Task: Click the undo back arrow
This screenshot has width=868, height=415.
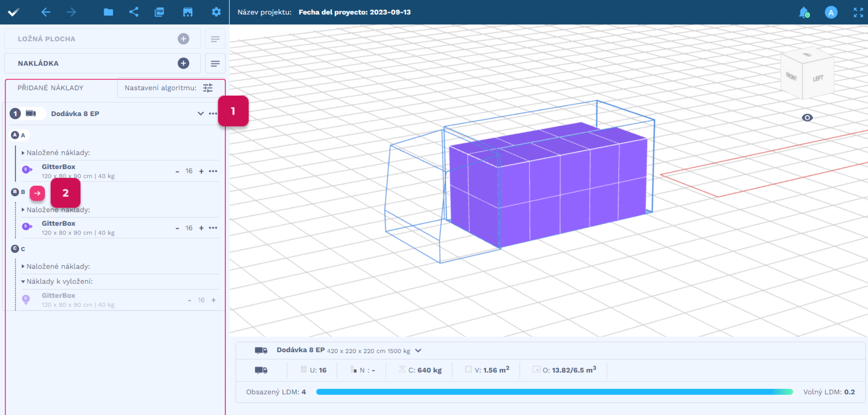Action: point(46,12)
